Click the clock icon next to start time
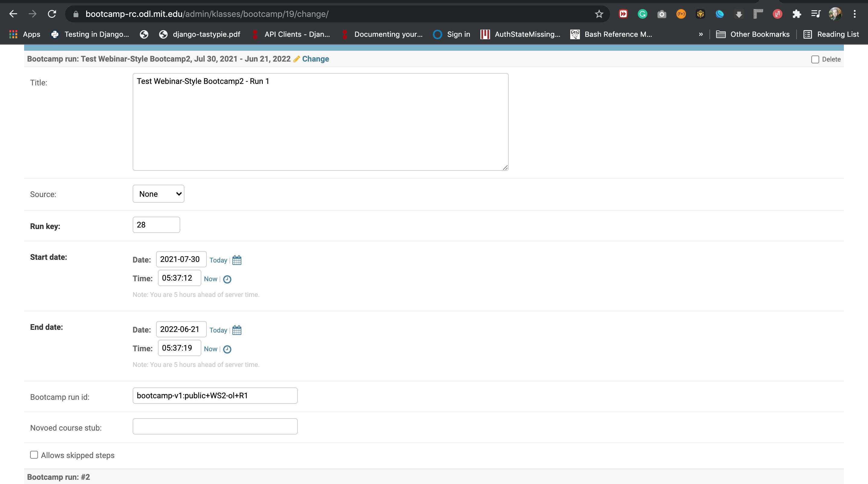 (227, 279)
